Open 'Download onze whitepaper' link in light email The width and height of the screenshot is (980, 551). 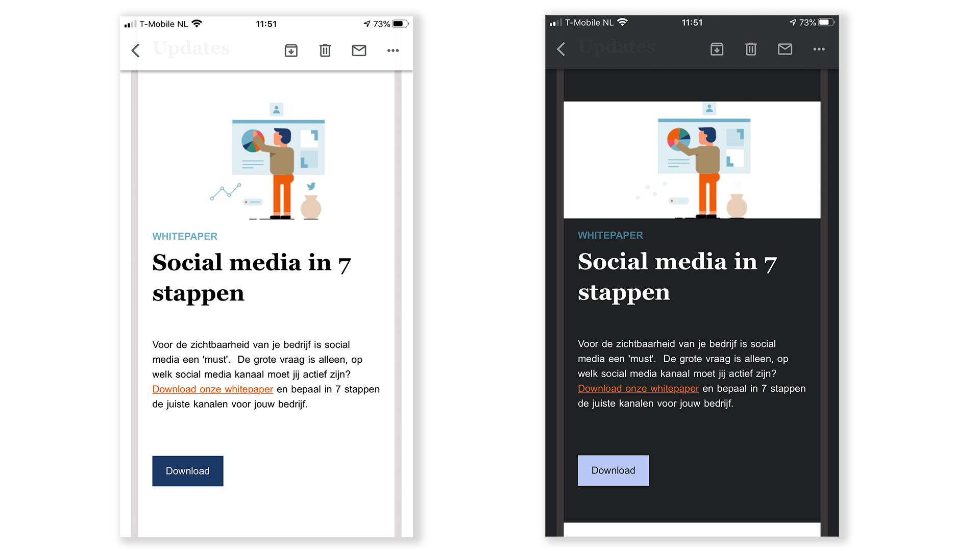pyautogui.click(x=212, y=389)
